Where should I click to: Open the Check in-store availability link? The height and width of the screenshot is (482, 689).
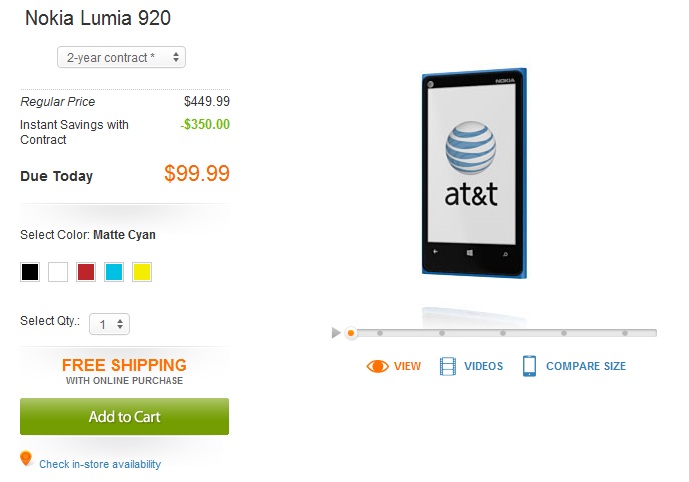[99, 464]
